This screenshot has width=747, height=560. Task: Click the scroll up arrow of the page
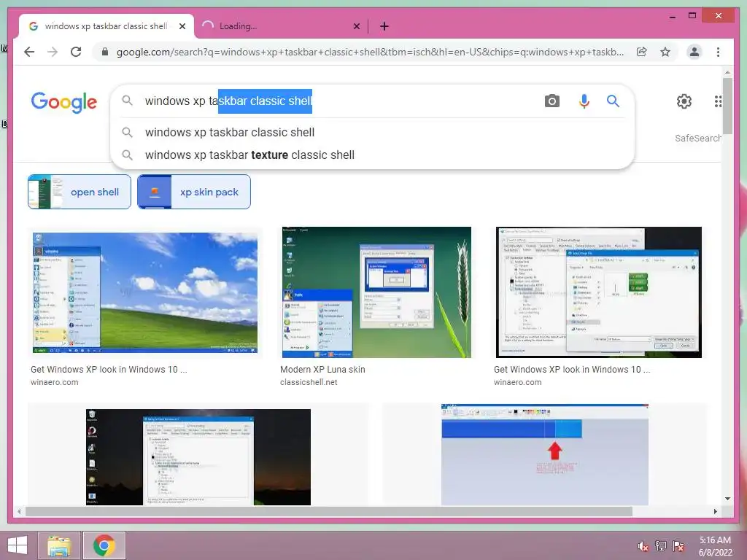(x=727, y=72)
